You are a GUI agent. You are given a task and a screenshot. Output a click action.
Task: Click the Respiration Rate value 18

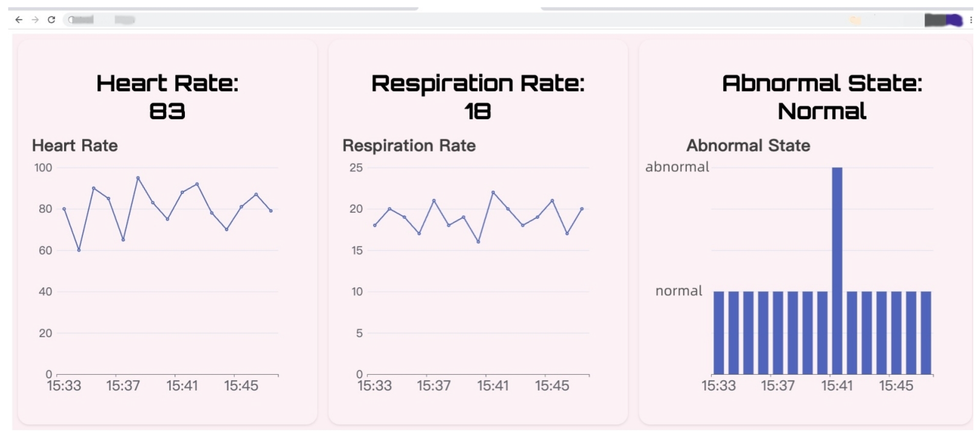pos(477,111)
